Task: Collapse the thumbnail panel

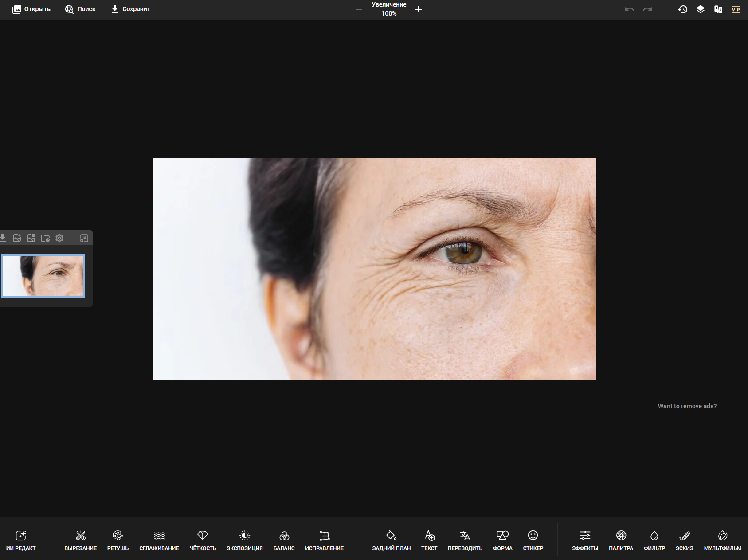Action: point(84,238)
